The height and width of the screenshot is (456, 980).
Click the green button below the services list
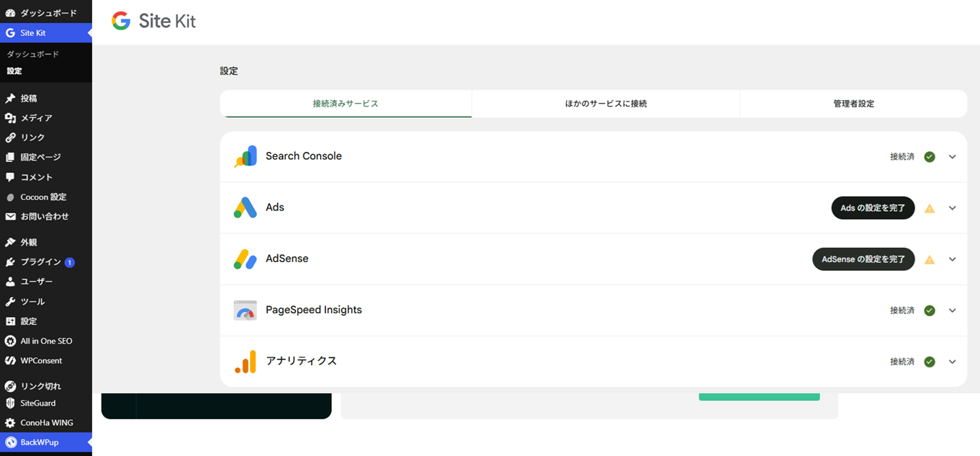tap(759, 397)
